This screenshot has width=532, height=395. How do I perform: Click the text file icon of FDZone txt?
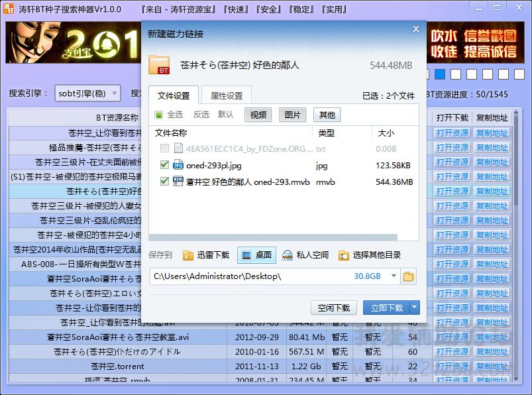[x=178, y=148]
